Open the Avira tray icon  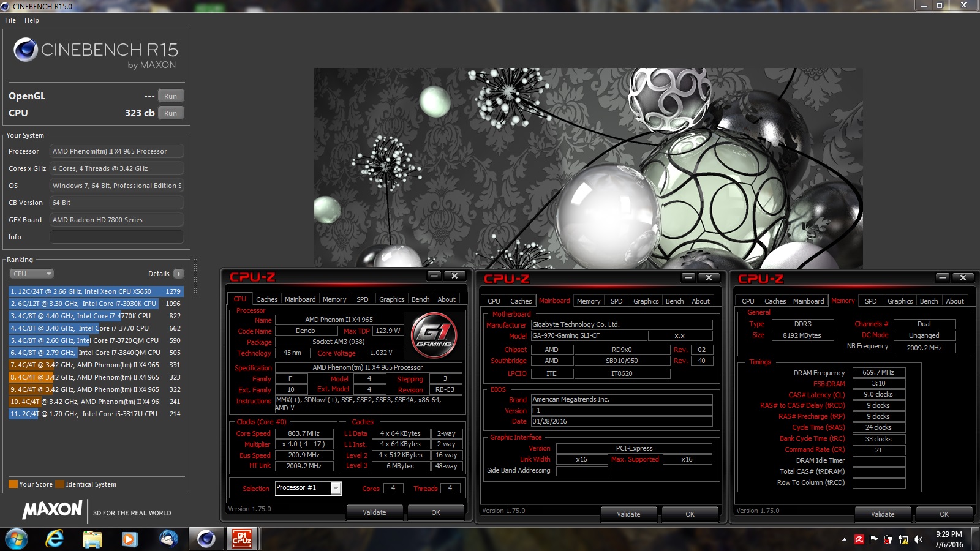[859, 539]
